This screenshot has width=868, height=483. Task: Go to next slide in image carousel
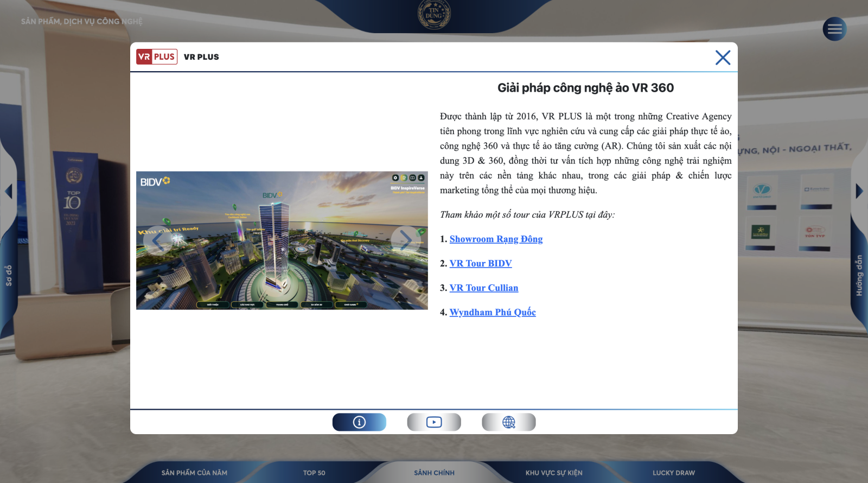click(x=405, y=240)
